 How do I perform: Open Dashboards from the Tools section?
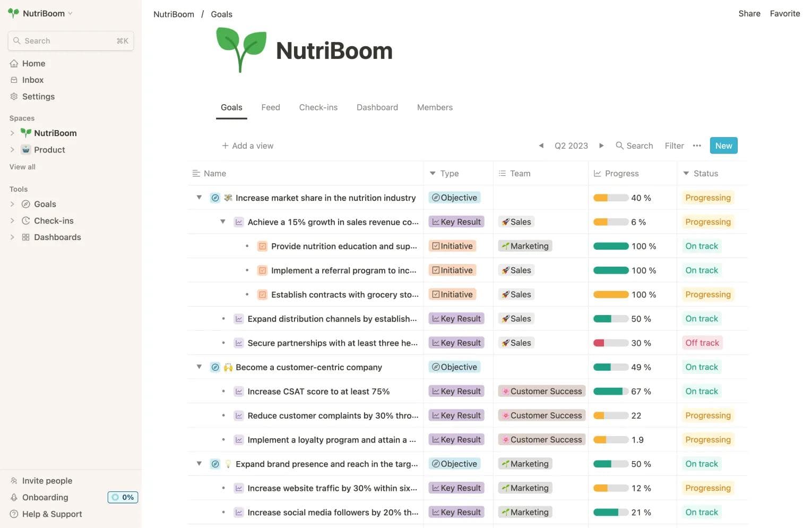pyautogui.click(x=57, y=237)
